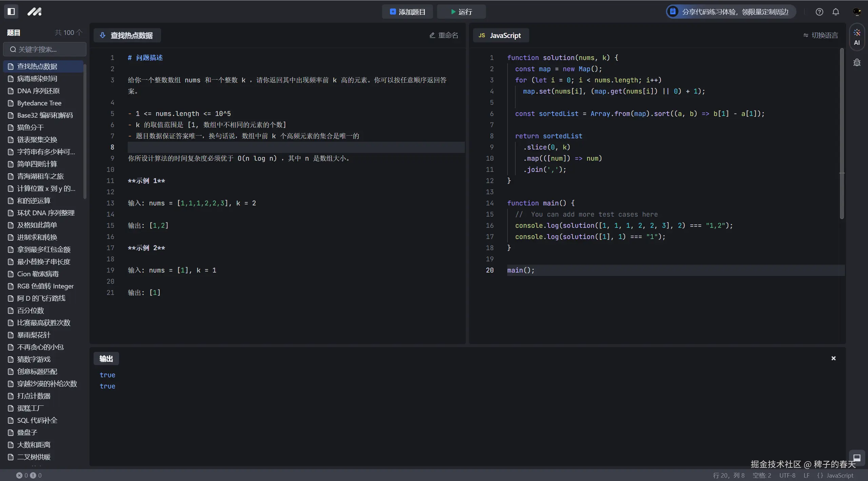Open the AI assistant panel
This screenshot has width=868, height=481.
click(x=857, y=37)
